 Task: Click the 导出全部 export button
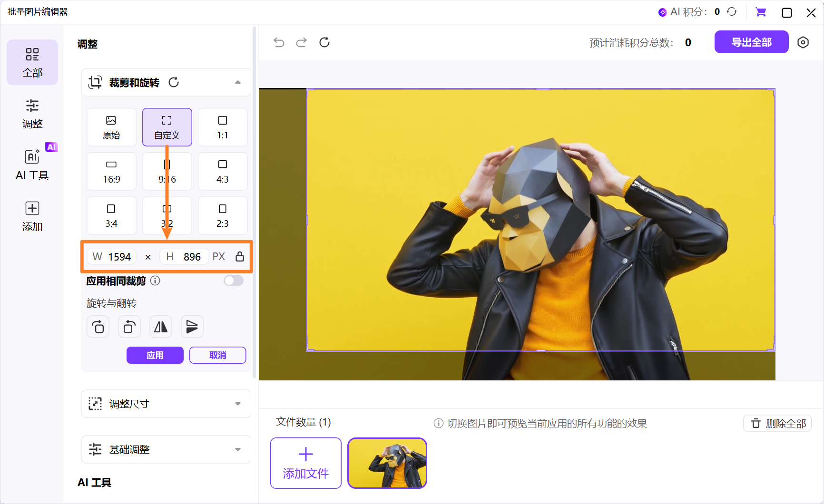(751, 42)
